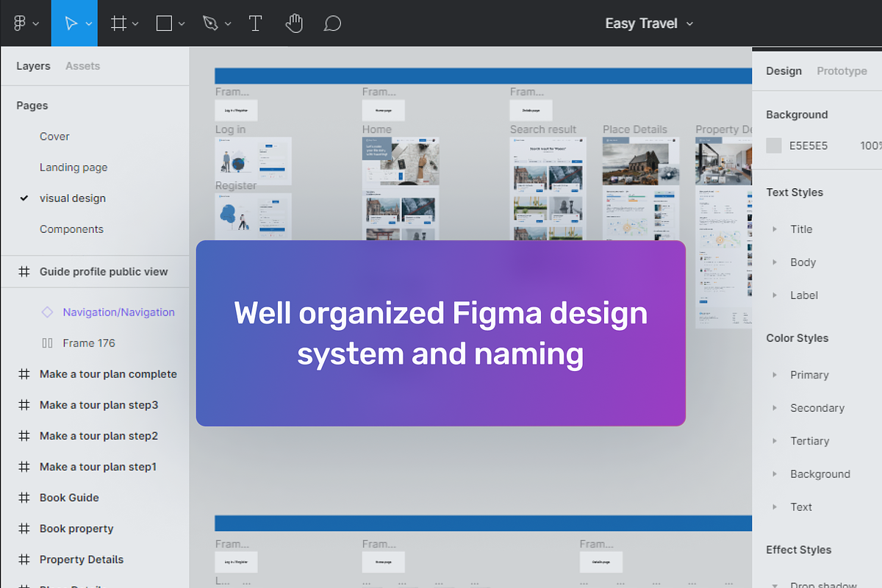Open the Pen tool options chevron

228,24
